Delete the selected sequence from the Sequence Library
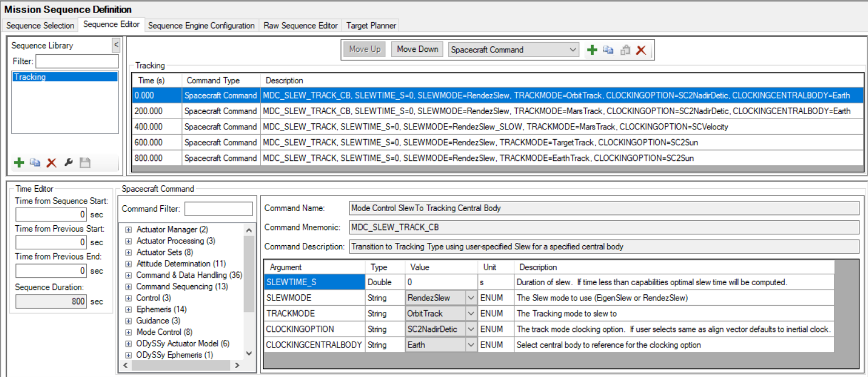868x377 pixels. (51, 163)
